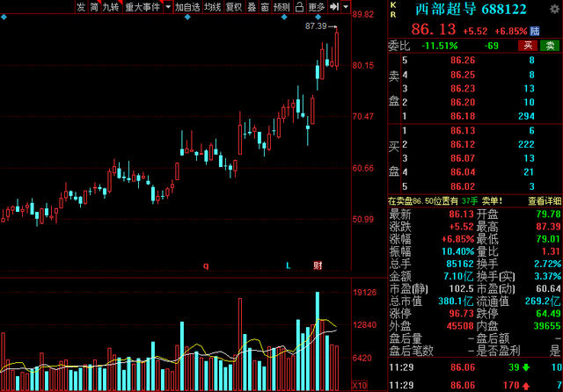
Task: Click the 叠 overlay button
Action: pos(252,7)
